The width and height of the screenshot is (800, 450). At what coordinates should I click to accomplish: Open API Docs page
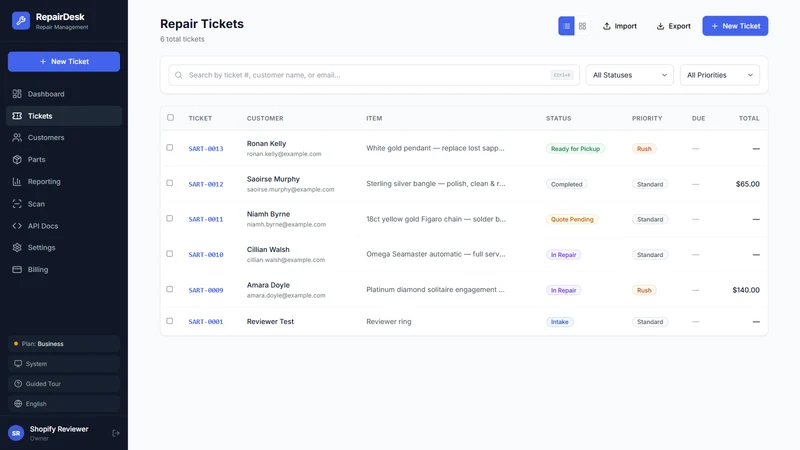pyautogui.click(x=64, y=226)
